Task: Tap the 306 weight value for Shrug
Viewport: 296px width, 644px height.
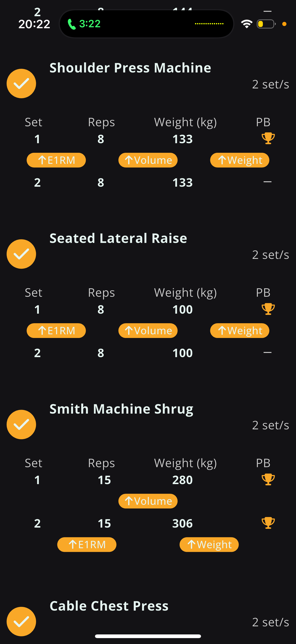Action: [x=182, y=523]
